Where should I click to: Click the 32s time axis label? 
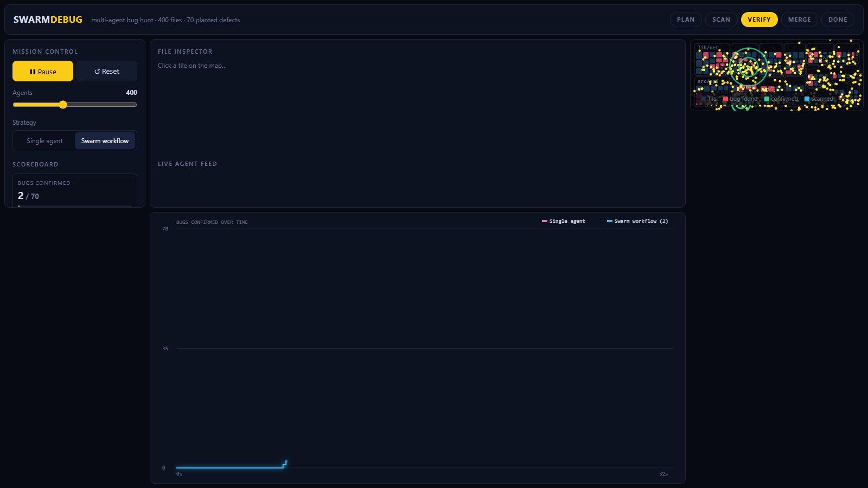(663, 474)
